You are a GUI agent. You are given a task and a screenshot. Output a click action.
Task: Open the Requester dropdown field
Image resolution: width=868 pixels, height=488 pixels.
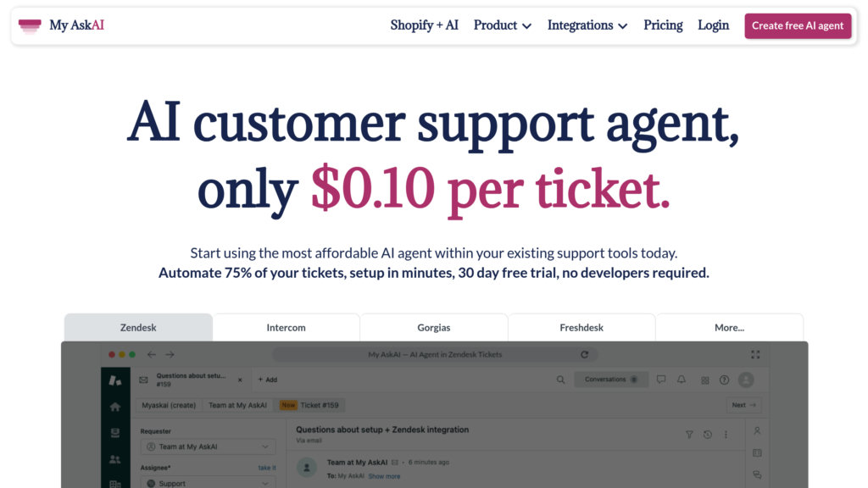208,446
